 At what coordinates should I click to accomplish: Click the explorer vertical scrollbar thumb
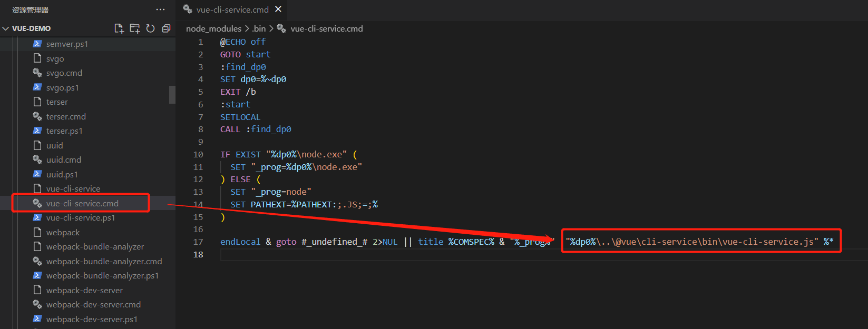[172, 94]
